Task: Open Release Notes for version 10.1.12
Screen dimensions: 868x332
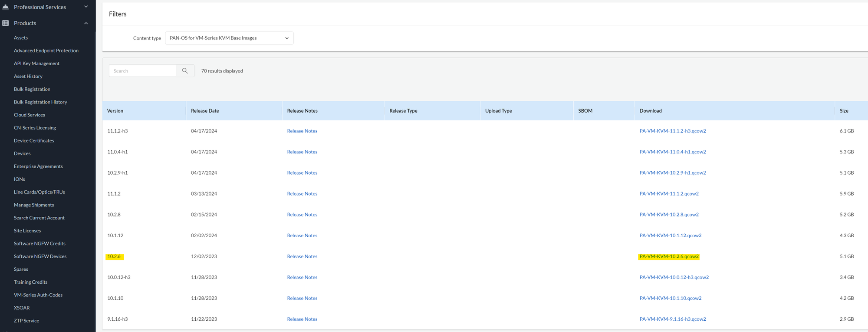Action: (x=302, y=236)
